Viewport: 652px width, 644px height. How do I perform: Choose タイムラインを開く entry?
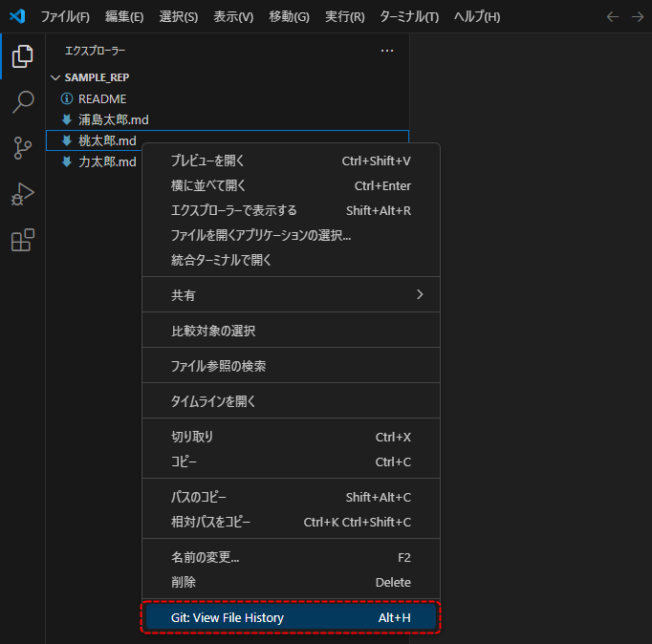tap(291, 401)
